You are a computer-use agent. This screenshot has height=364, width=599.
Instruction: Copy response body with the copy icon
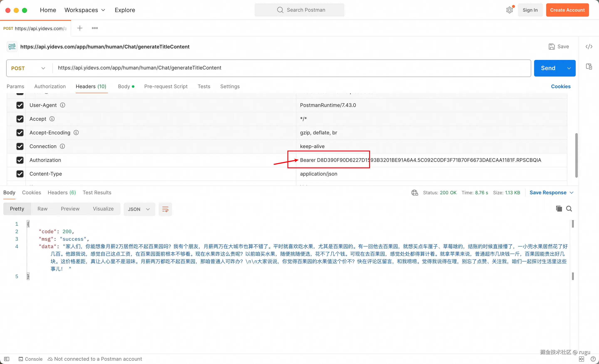click(x=559, y=209)
